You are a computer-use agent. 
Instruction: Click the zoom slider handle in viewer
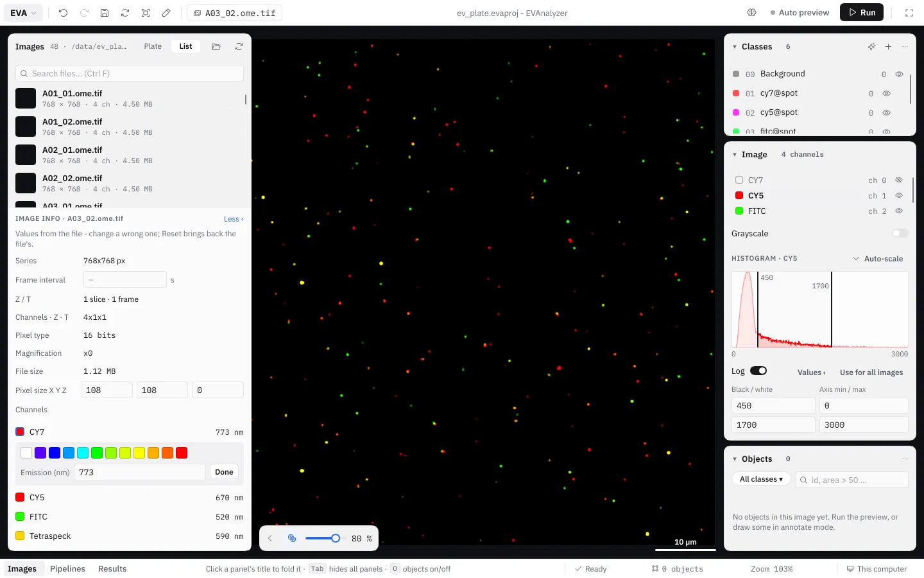(335, 538)
